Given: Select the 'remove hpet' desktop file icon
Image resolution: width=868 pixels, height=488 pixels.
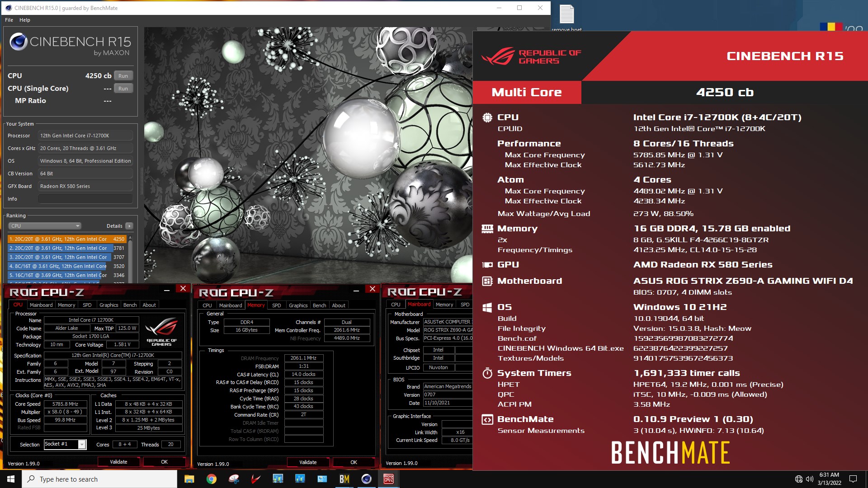Looking at the screenshot, I should [x=566, y=17].
